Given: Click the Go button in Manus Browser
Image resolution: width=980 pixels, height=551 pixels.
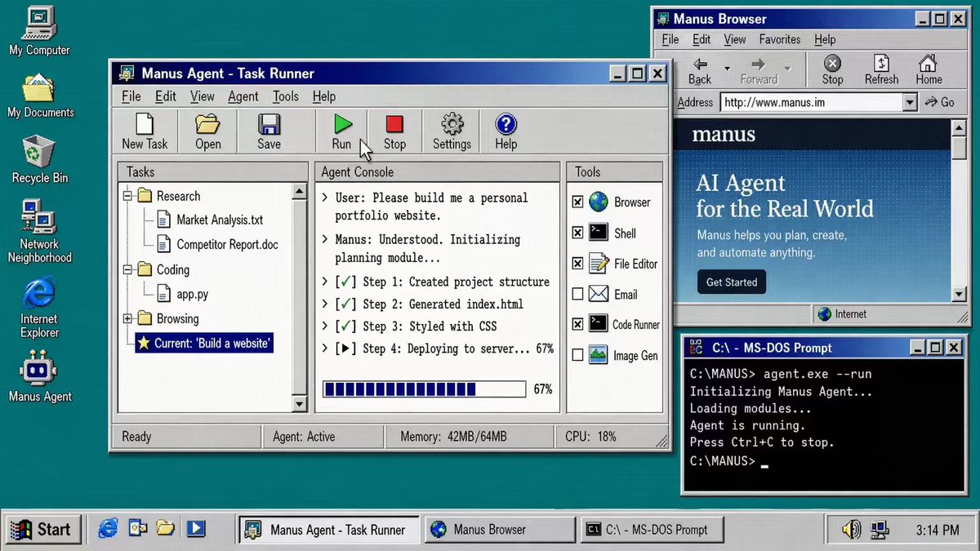Looking at the screenshot, I should click(x=940, y=102).
